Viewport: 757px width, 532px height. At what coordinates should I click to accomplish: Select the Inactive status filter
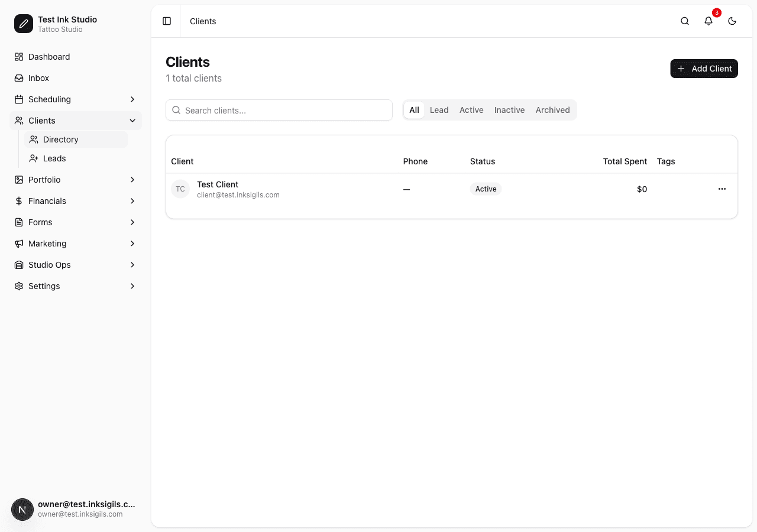click(x=509, y=110)
